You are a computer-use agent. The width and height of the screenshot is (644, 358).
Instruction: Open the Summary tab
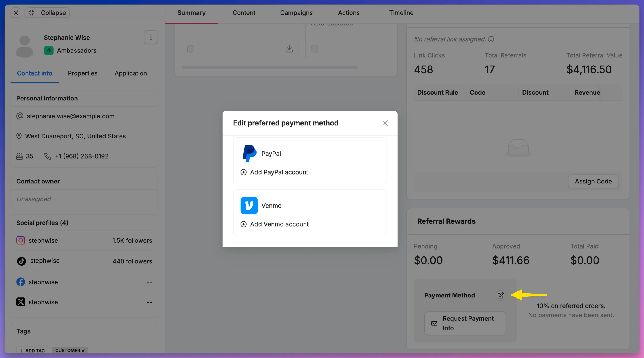(191, 13)
